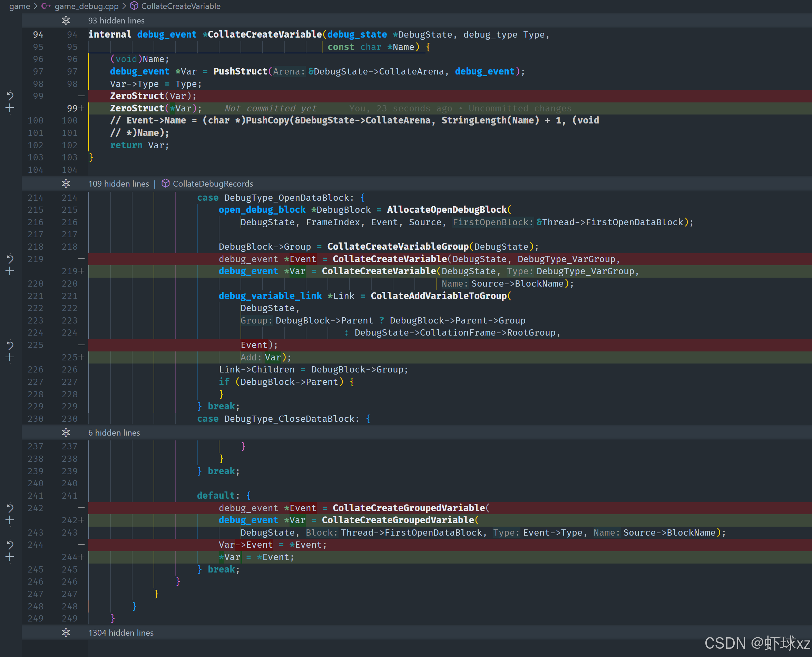Open the game_debug.cpp breadcrumb

[86, 6]
